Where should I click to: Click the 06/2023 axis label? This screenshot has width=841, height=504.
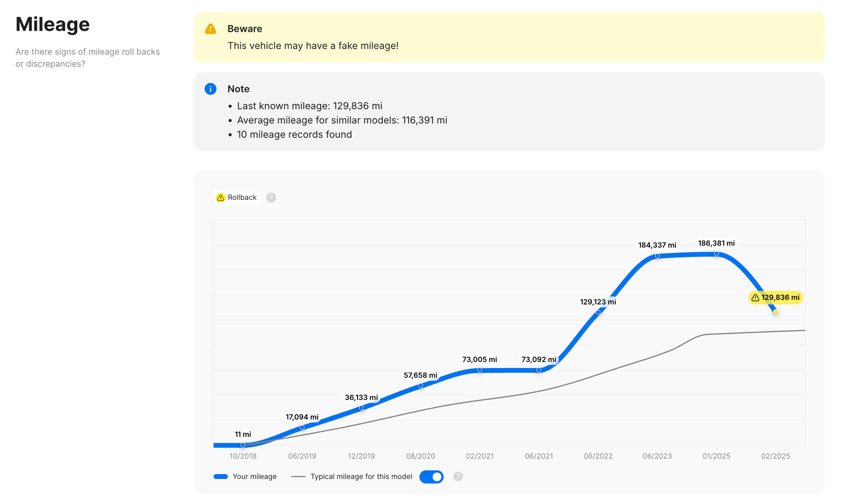pos(657,456)
